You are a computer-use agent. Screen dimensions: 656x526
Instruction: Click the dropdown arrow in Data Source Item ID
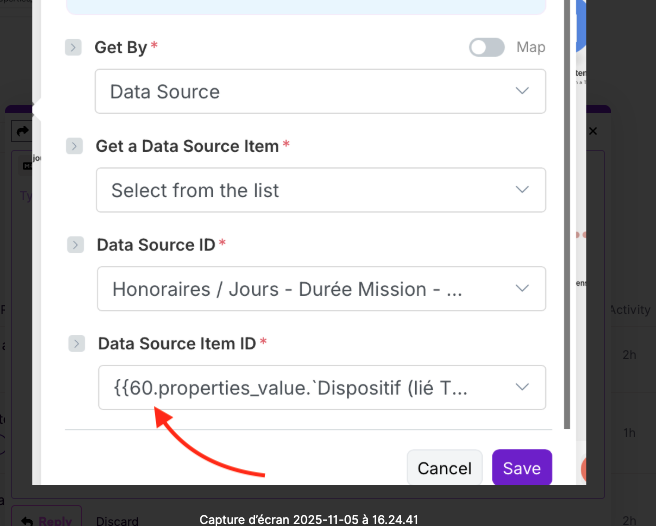[x=521, y=388]
